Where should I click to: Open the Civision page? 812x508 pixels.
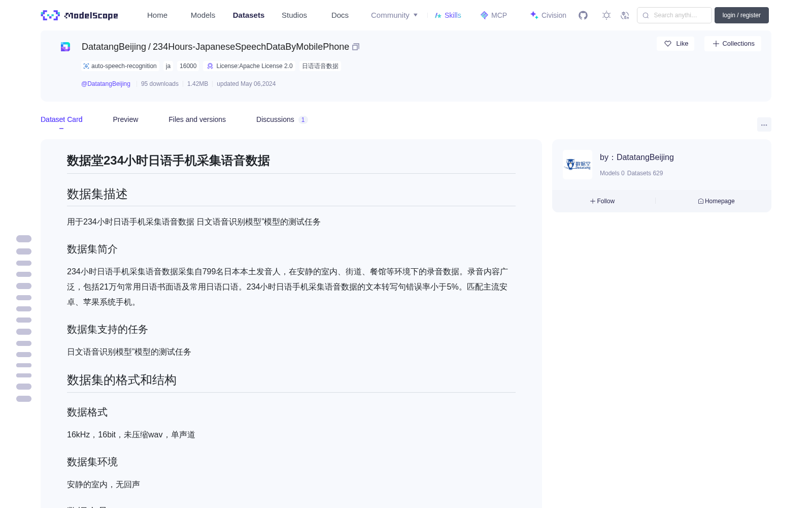548,15
